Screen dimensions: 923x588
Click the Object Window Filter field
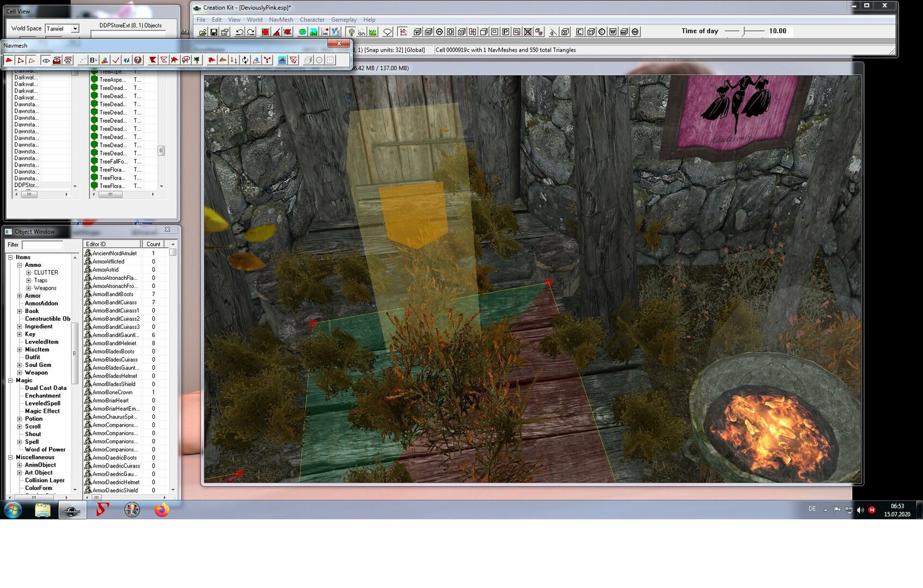coord(43,245)
